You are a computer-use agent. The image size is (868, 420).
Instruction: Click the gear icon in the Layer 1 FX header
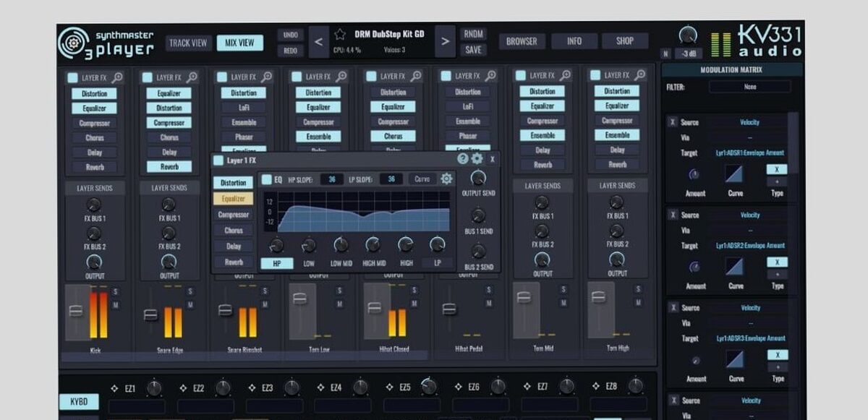click(x=477, y=160)
